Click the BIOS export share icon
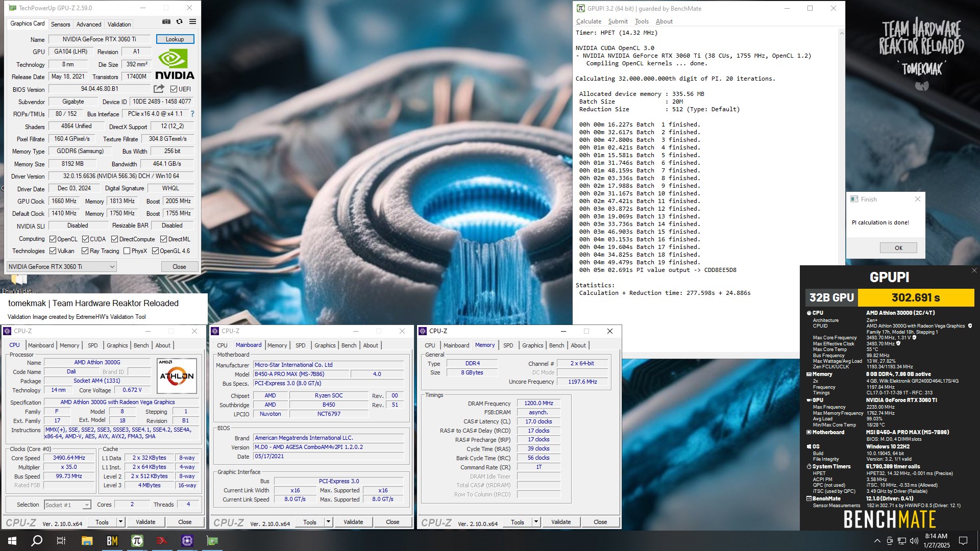Screen dimensions: 980x551 tap(159, 89)
